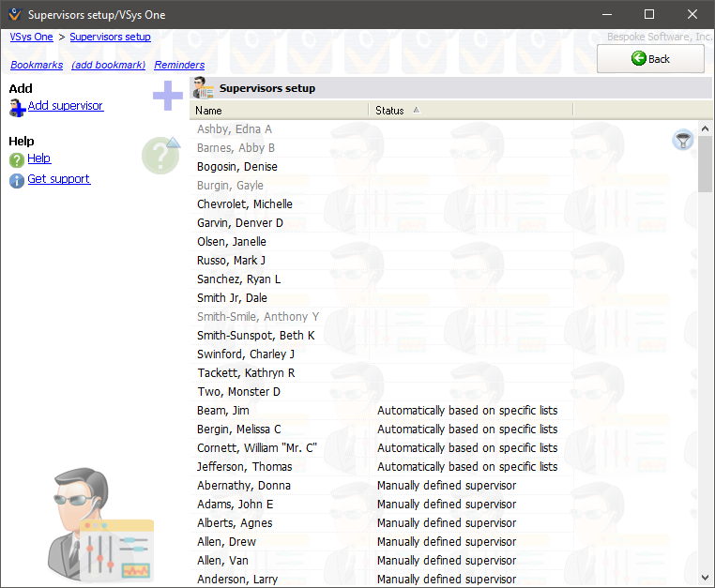Click the VSys One title bar icon
Screen dimensions: 715x588
12,14
